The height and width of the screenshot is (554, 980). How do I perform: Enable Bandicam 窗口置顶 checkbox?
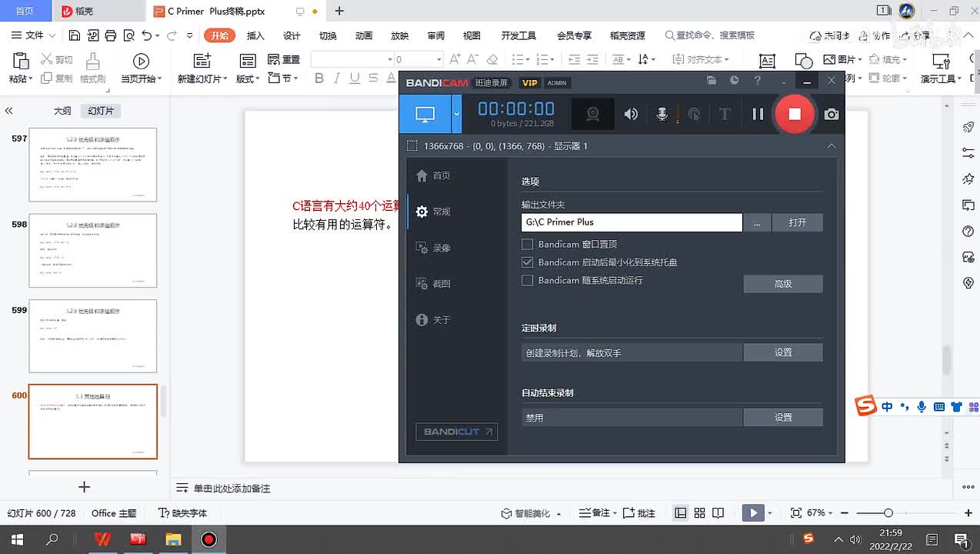click(x=527, y=244)
